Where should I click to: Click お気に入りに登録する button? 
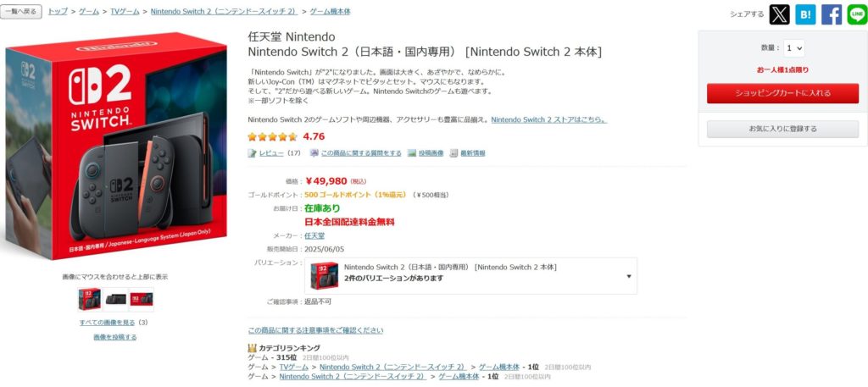(782, 129)
